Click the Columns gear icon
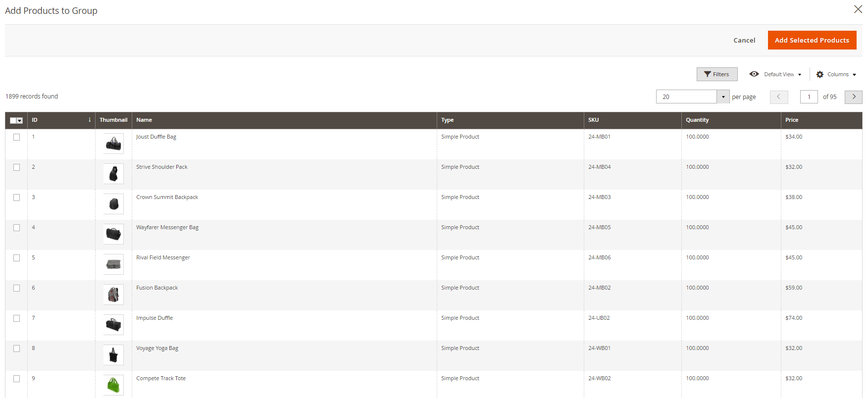Screen dimensions: 868x398 819,75
